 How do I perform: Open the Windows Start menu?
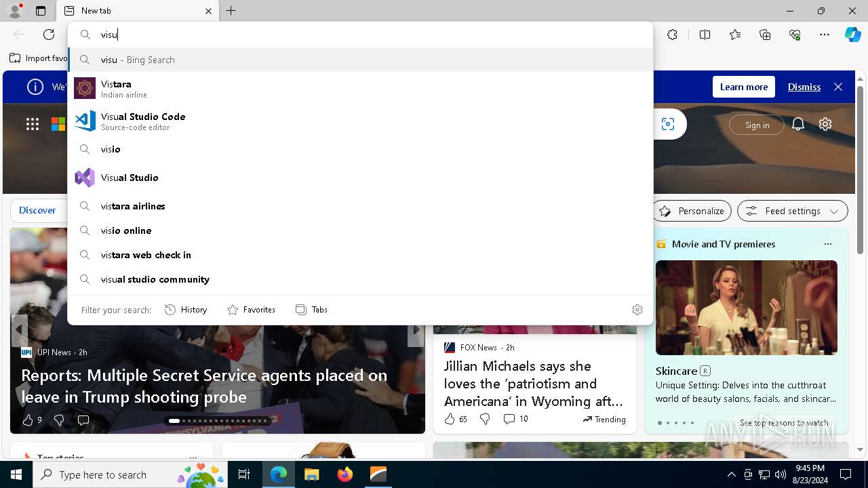[16, 474]
